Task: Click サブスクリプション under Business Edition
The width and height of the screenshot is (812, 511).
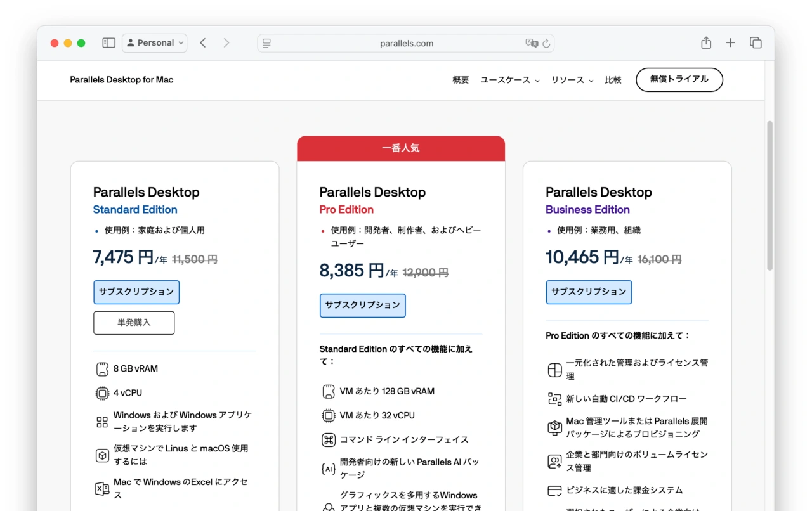Action: [x=589, y=292]
